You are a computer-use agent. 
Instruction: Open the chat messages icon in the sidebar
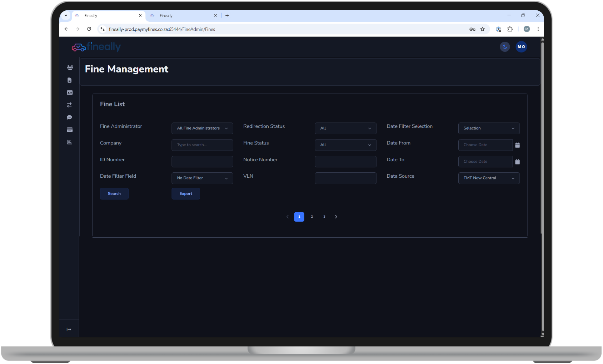coord(70,117)
